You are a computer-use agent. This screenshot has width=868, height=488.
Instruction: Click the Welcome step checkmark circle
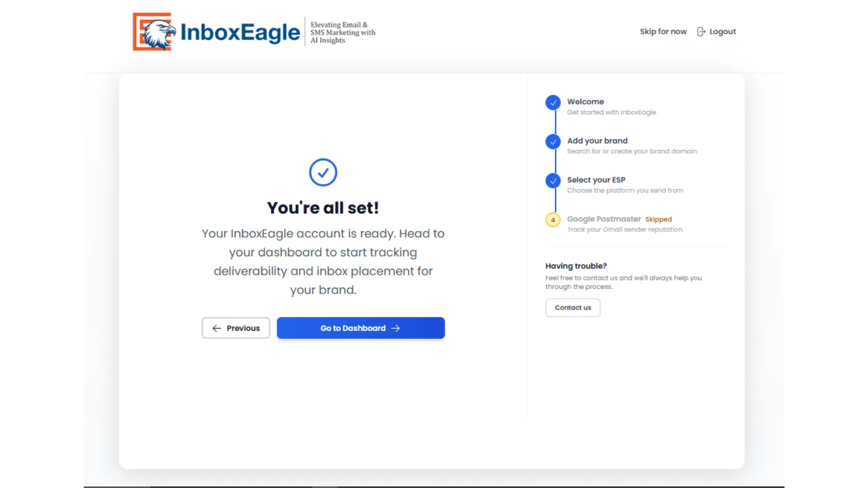[553, 103]
